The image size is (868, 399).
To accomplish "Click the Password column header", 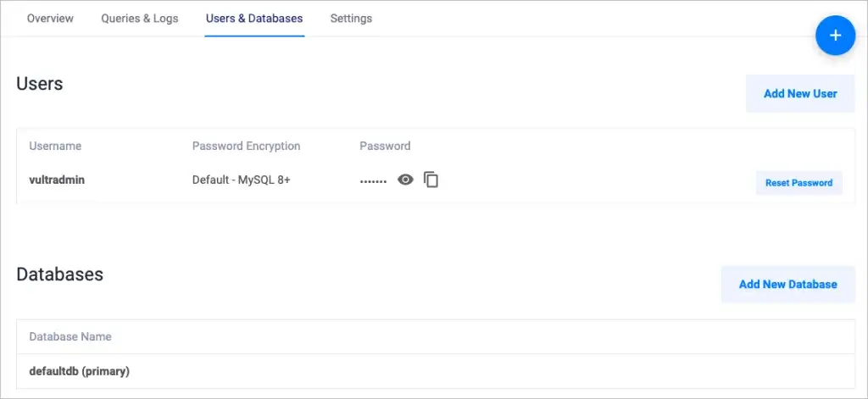I will click(385, 146).
